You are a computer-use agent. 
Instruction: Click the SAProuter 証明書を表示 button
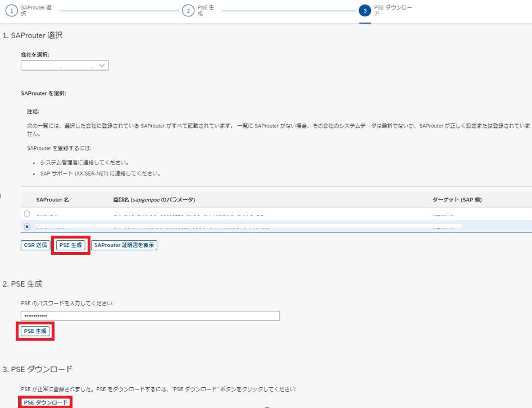(x=124, y=245)
